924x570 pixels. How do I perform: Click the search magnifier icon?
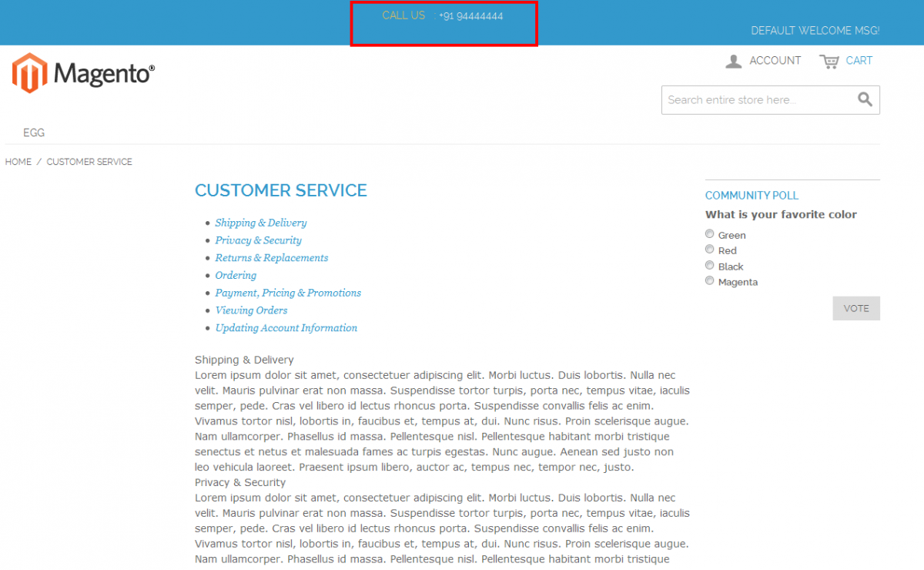pos(864,99)
